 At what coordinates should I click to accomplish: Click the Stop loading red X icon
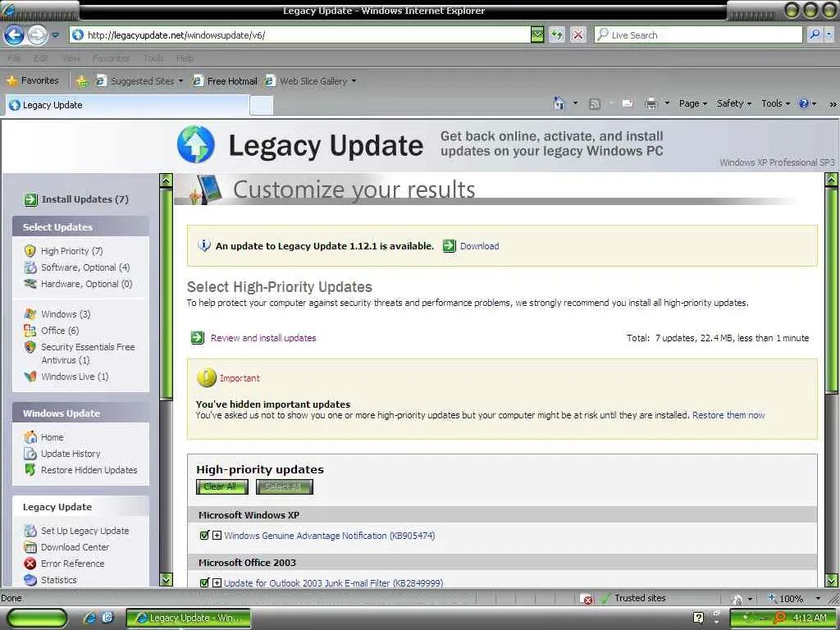coord(578,34)
